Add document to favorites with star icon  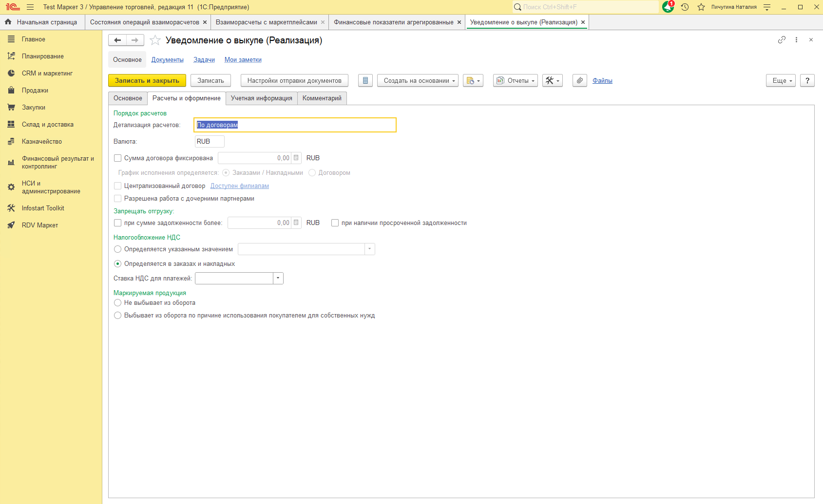pos(155,40)
